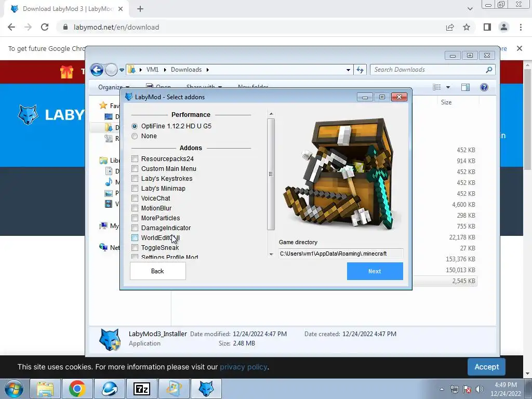This screenshot has width=532, height=399.
Task: Click the Size column header
Action: [446, 102]
